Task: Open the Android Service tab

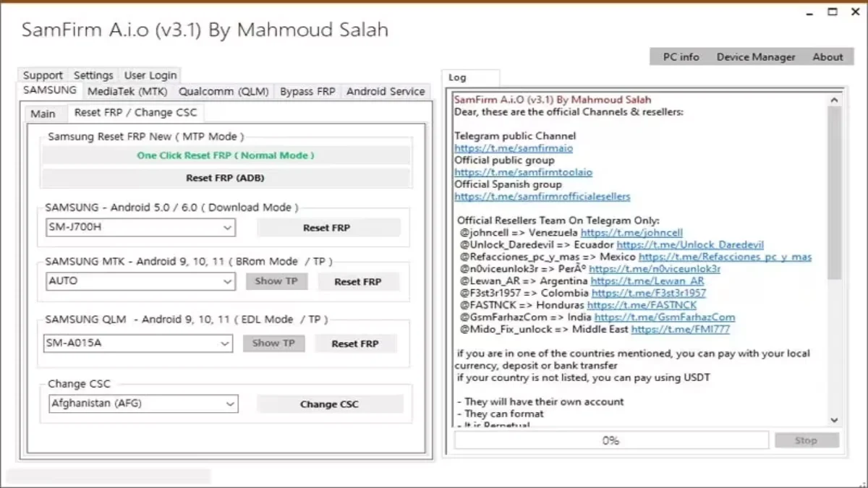Action: (386, 92)
